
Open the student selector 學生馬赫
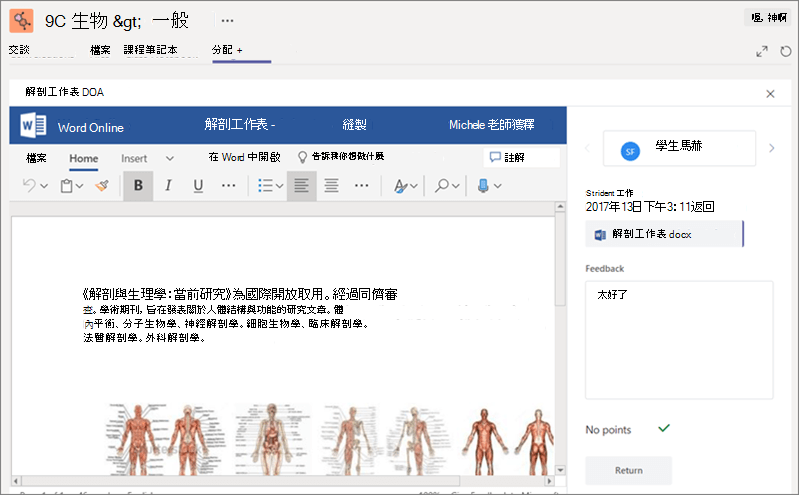pyautogui.click(x=679, y=148)
